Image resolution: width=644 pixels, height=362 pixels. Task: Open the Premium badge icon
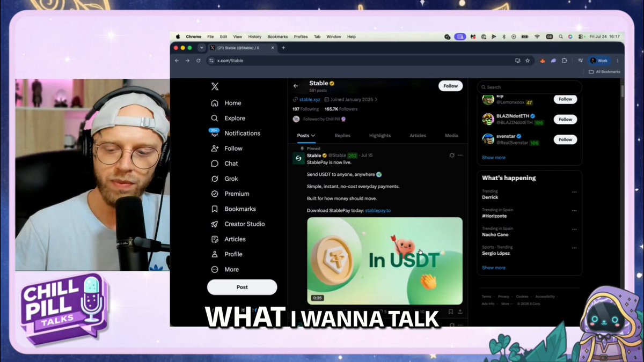click(x=215, y=194)
